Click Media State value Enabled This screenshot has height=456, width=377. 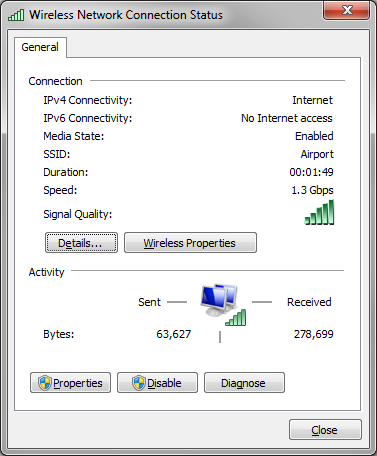(314, 136)
